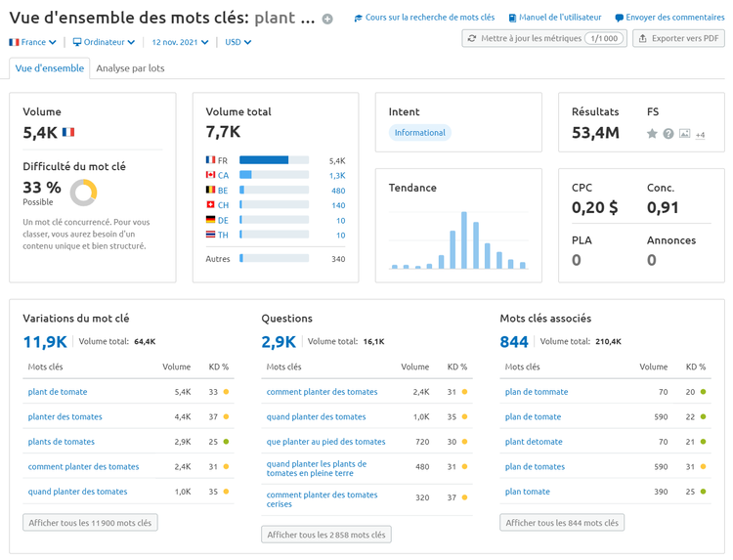Click the image pack icon under FS

pyautogui.click(x=684, y=134)
